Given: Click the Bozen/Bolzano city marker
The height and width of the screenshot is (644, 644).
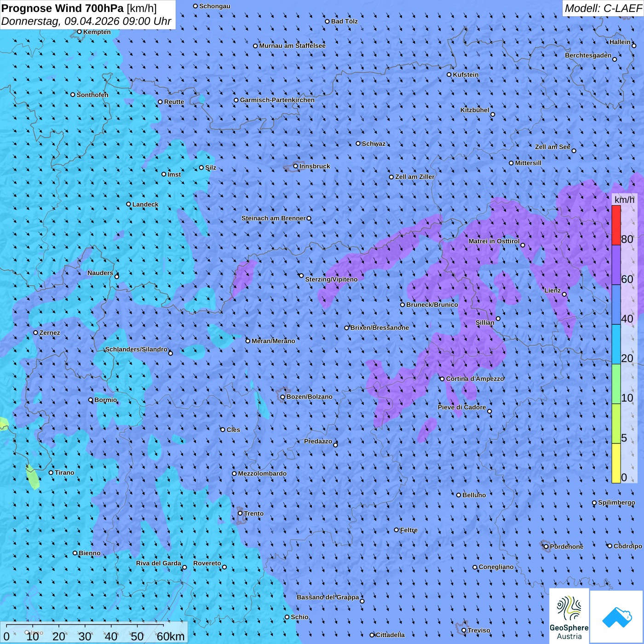Looking at the screenshot, I should (x=283, y=397).
